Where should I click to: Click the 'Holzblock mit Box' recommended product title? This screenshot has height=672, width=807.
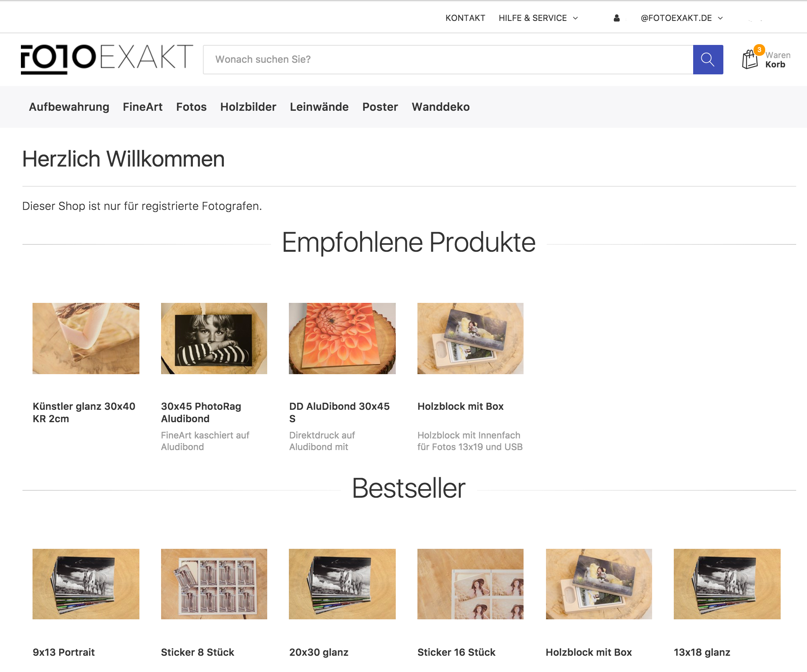tap(460, 406)
